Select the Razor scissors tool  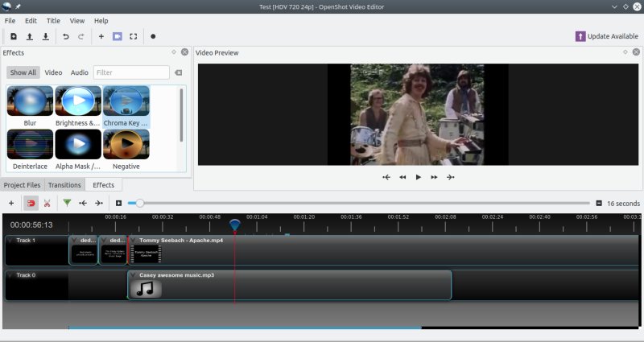[x=47, y=204]
